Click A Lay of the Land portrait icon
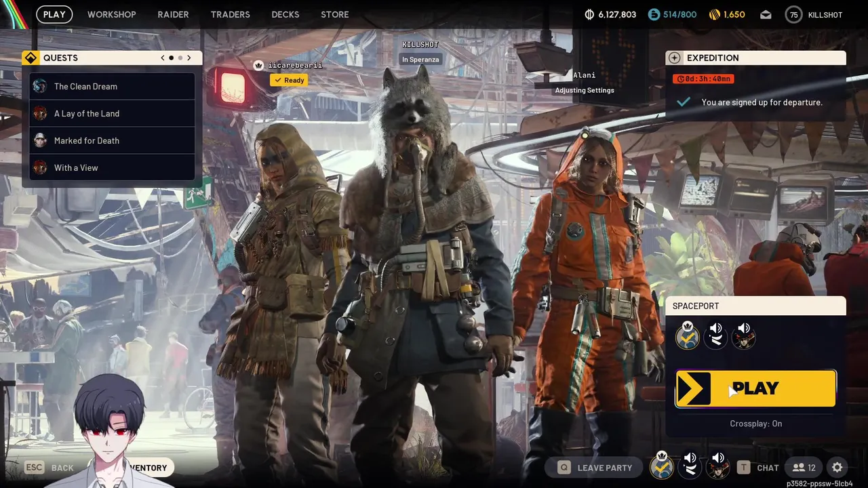The image size is (868, 488). [x=40, y=113]
